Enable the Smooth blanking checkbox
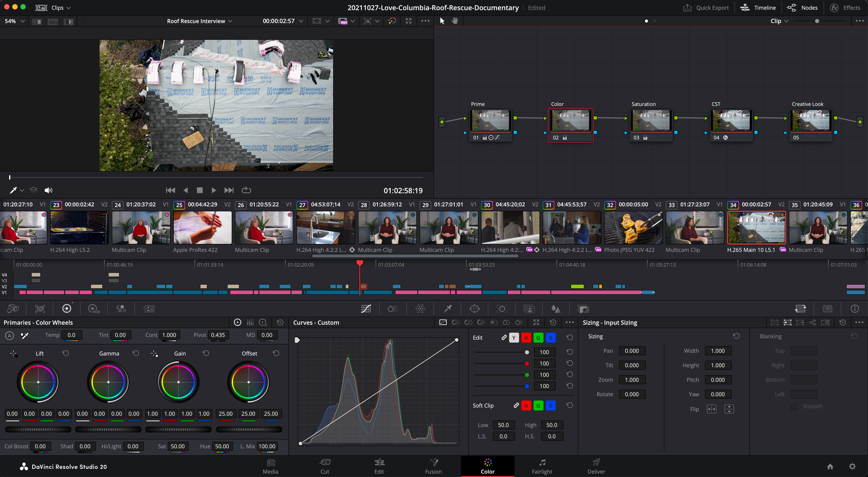 pyautogui.click(x=794, y=406)
